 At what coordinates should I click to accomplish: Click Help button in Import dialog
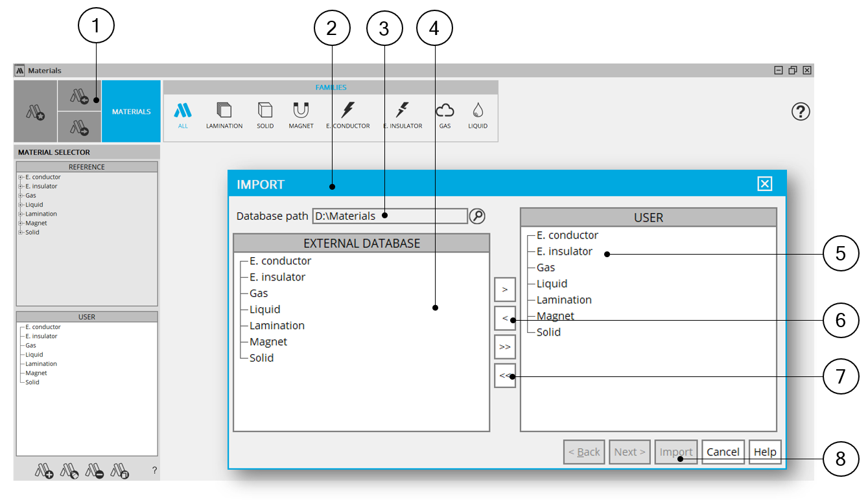[x=765, y=452]
